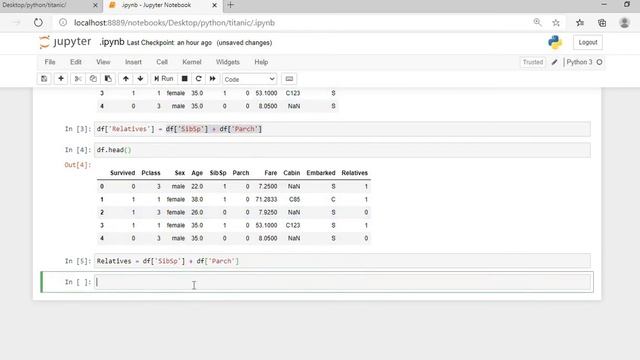Add page to favorites star icon
Viewport: 640px width, 360px height.
[x=556, y=23]
